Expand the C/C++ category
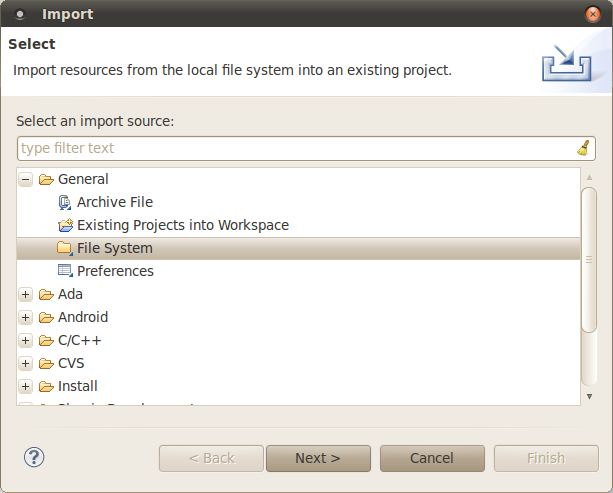 click(x=25, y=341)
